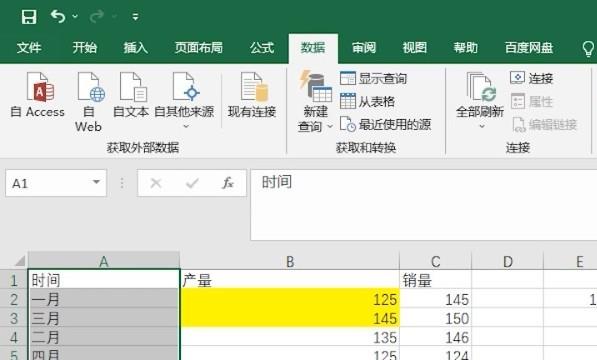Open the 文件 menu tab
This screenshot has height=360, width=597.
point(29,48)
